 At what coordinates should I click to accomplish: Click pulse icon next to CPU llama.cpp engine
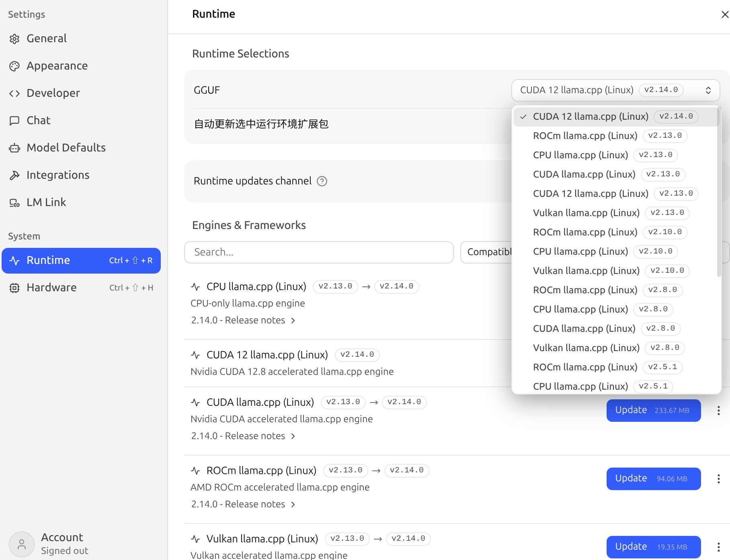click(195, 286)
